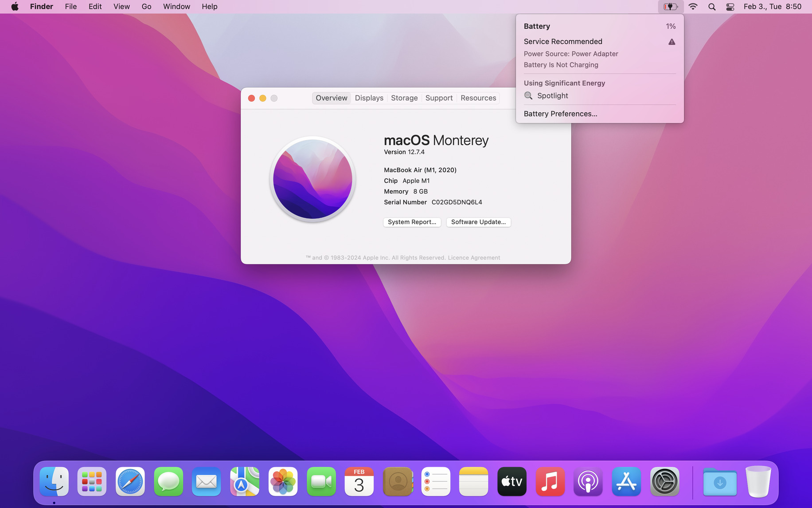Click the MacBook Air (M1, 2020) model text
The width and height of the screenshot is (812, 508).
[420, 170]
